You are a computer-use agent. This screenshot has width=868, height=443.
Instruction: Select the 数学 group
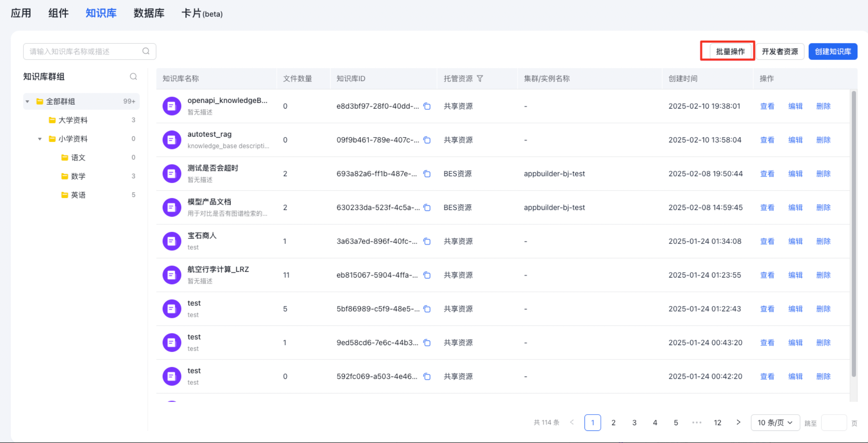pyautogui.click(x=81, y=176)
